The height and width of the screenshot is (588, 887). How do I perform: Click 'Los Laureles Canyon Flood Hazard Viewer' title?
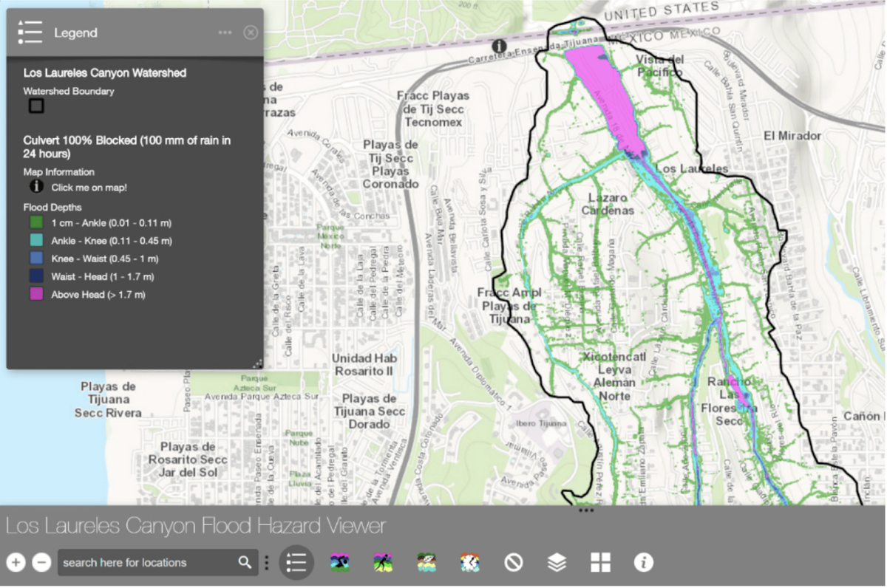[196, 526]
